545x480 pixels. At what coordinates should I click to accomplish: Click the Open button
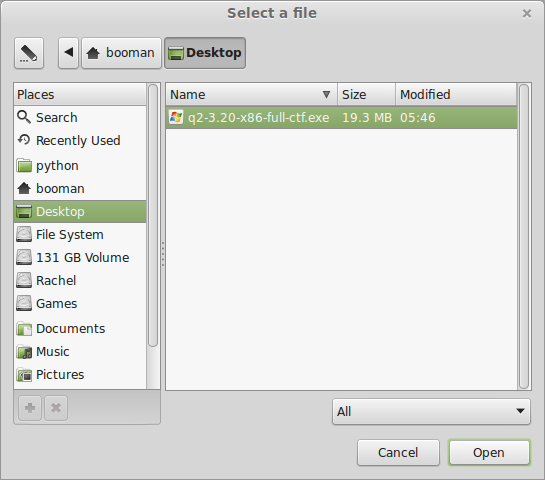coord(489,453)
